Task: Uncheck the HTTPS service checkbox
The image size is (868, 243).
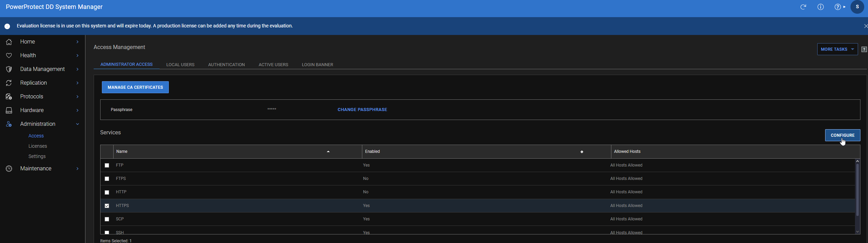Action: pos(107,206)
